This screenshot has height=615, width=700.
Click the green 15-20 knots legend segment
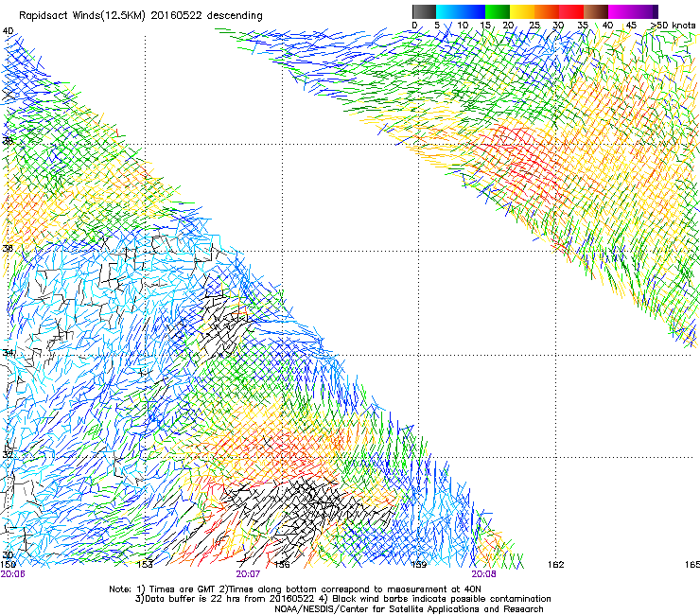tap(498, 11)
